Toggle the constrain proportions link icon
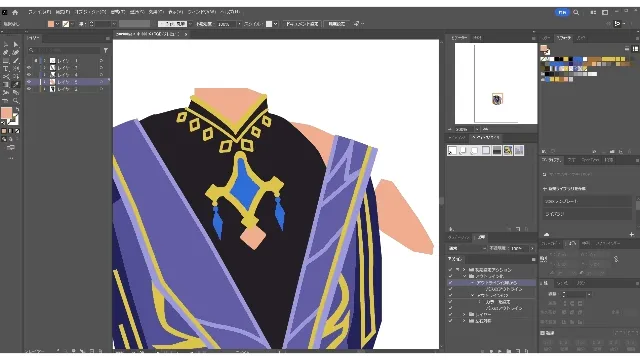Image resolution: width=640 pixels, height=360 pixels. [616, 259]
